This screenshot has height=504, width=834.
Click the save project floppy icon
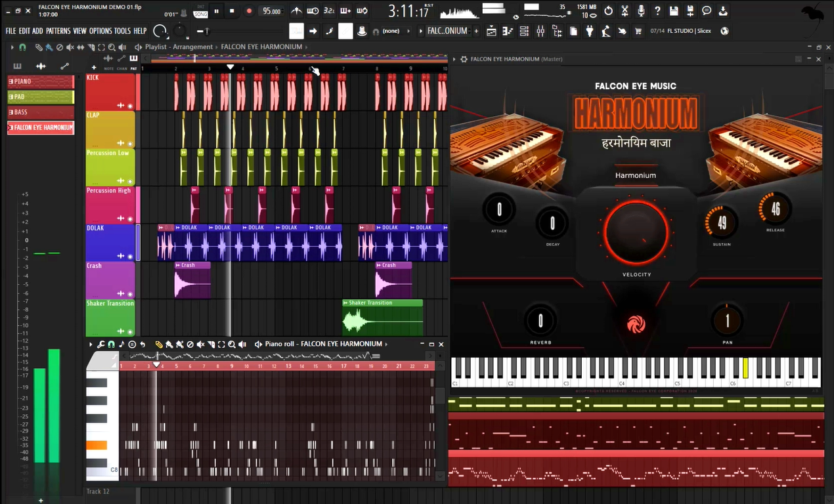click(x=674, y=11)
